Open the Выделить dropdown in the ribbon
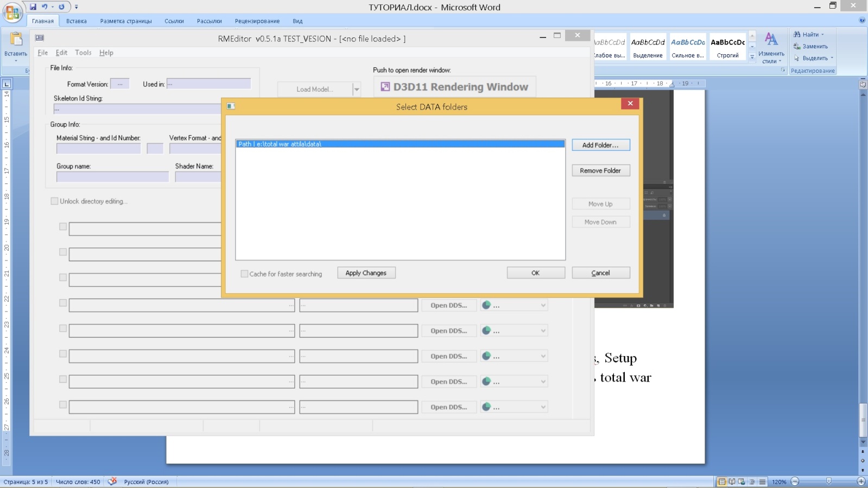The image size is (868, 488). pyautogui.click(x=814, y=58)
